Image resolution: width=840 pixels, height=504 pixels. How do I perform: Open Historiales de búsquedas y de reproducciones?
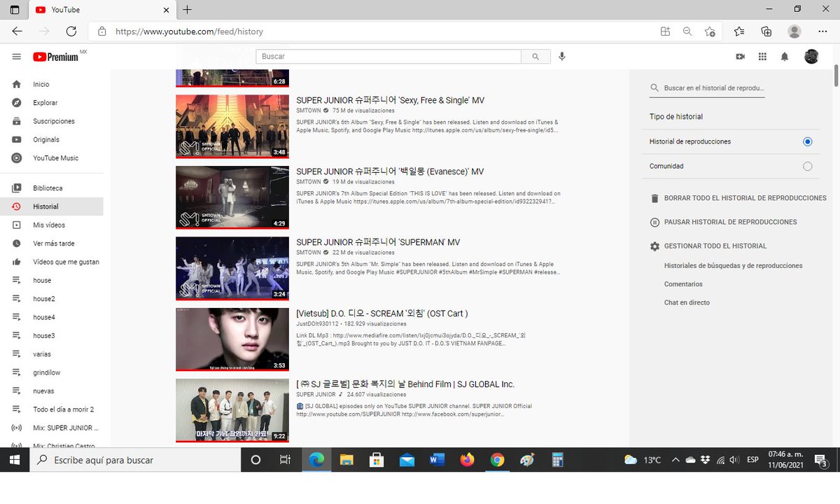pyautogui.click(x=733, y=266)
